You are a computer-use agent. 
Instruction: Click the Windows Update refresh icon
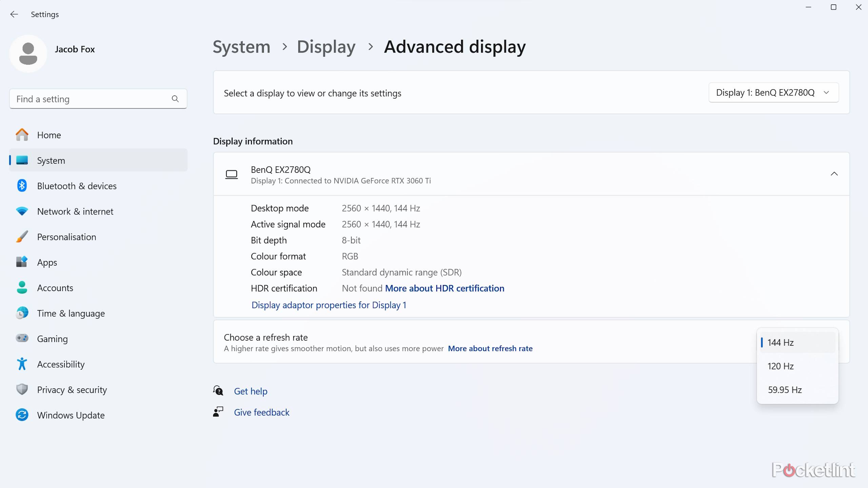pos(22,415)
